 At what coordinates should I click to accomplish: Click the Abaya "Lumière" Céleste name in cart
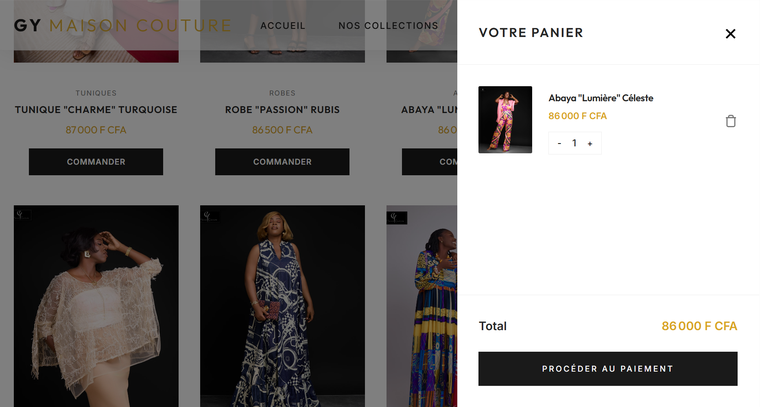(601, 98)
